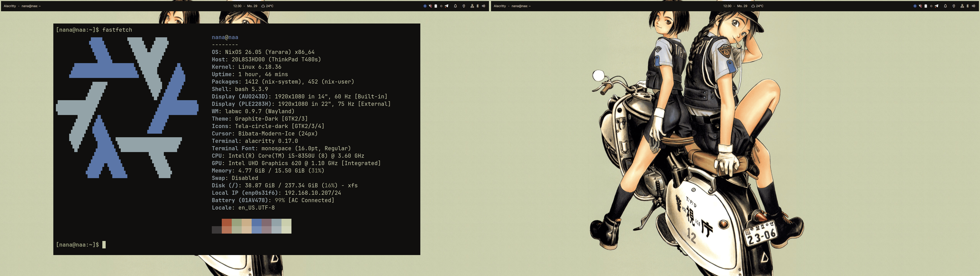Click the 'Mo. 29' date on the right monitor bar
This screenshot has width=980, height=276.
pyautogui.click(x=742, y=6)
